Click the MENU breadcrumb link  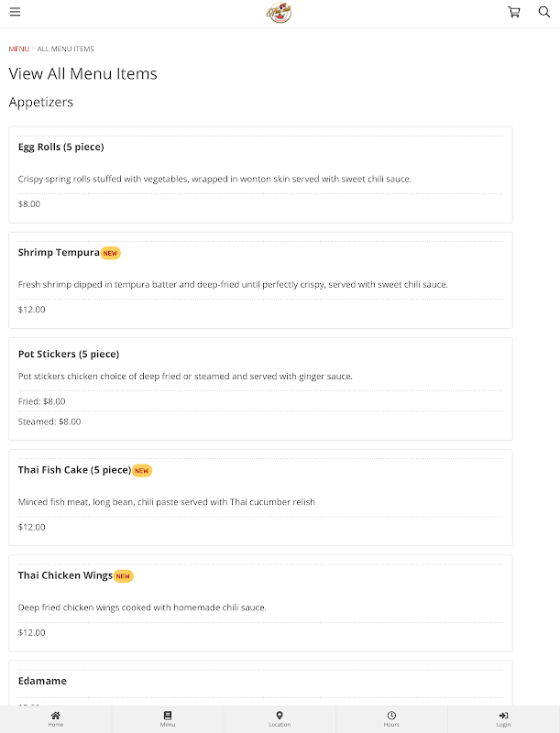point(18,49)
